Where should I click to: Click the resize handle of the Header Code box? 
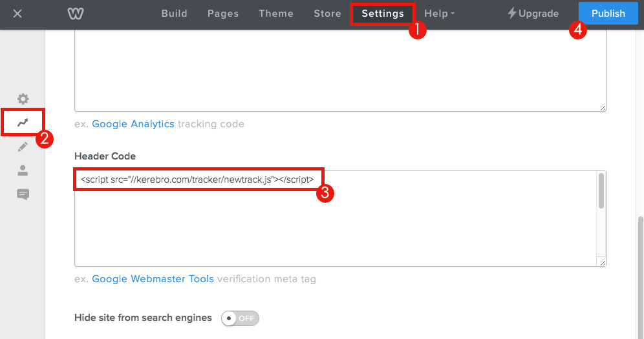click(x=602, y=262)
